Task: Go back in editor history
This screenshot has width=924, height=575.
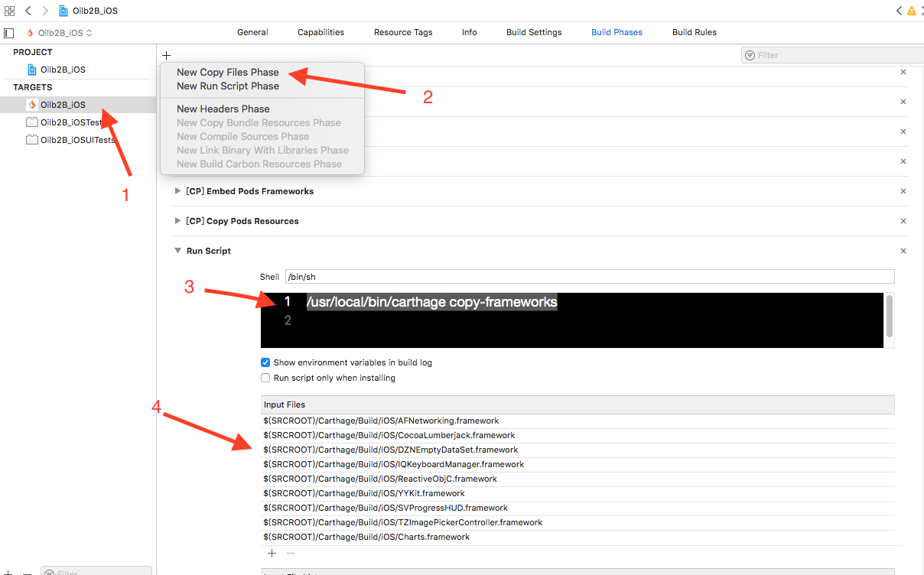Action: click(28, 11)
